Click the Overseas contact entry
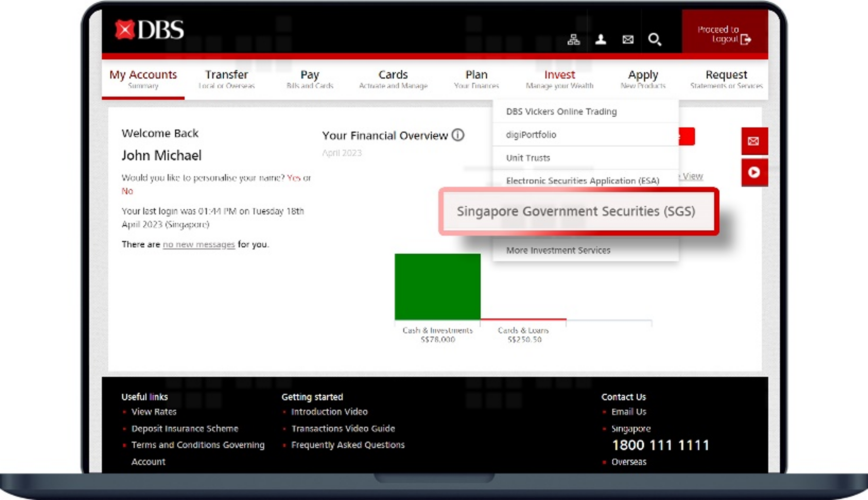The width and height of the screenshot is (868, 500). pyautogui.click(x=629, y=462)
